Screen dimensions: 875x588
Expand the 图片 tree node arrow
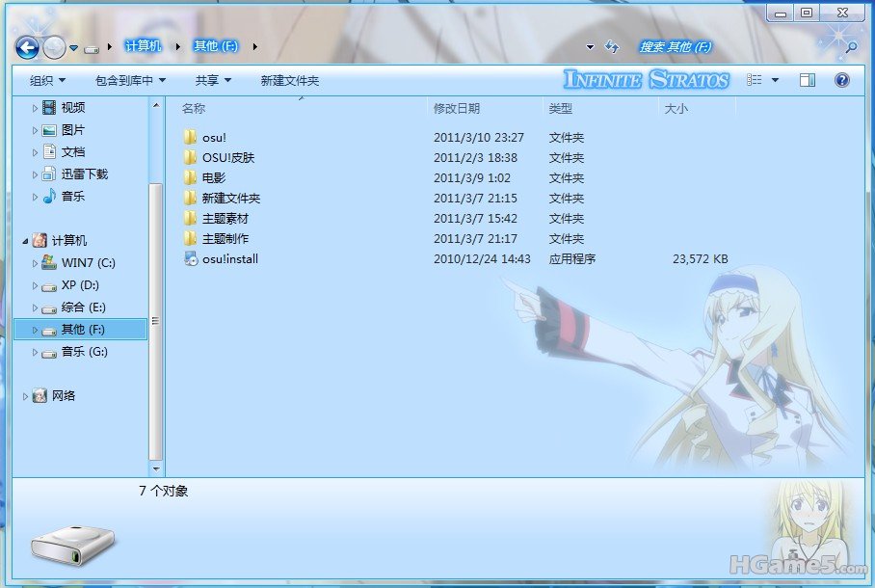tap(35, 131)
